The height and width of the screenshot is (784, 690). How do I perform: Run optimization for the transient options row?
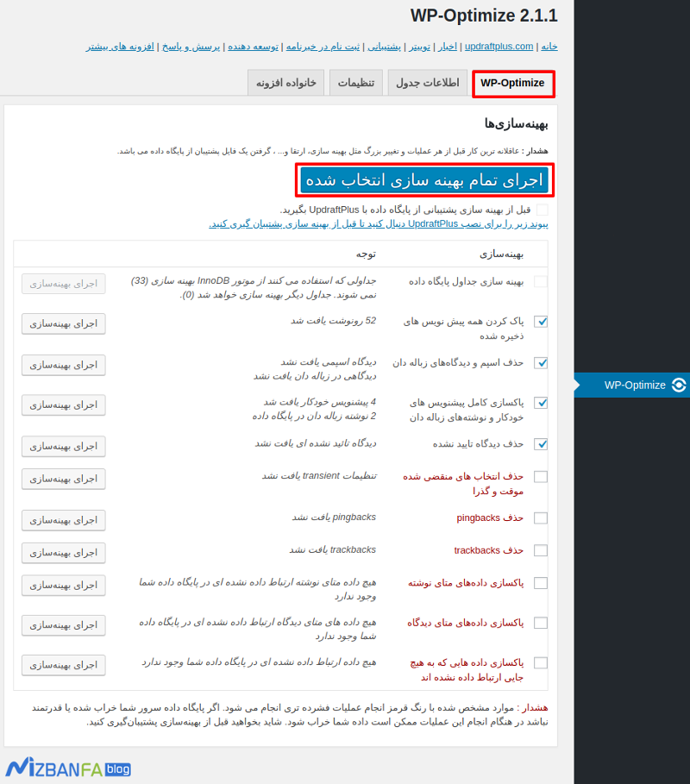64,479
